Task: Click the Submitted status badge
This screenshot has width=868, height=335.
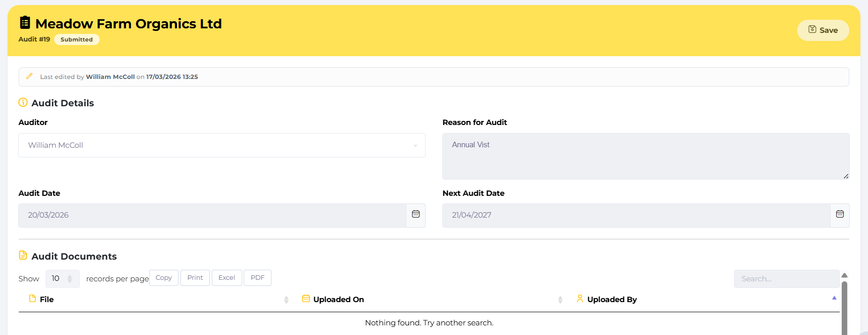Action: coord(77,39)
